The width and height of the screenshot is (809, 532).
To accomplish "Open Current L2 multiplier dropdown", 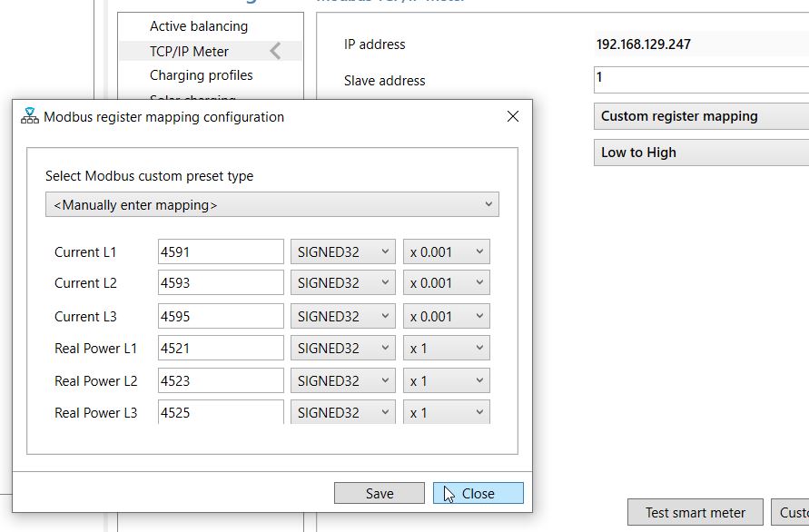I will coord(446,283).
